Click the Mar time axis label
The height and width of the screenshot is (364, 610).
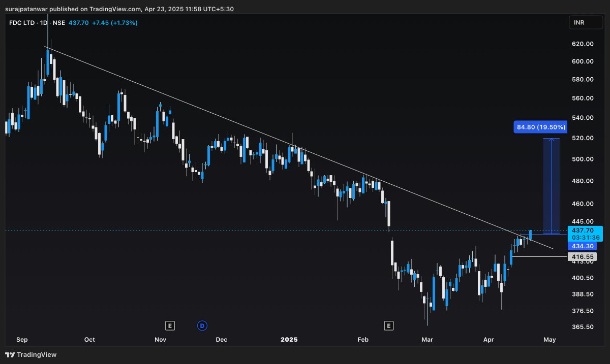point(428,339)
